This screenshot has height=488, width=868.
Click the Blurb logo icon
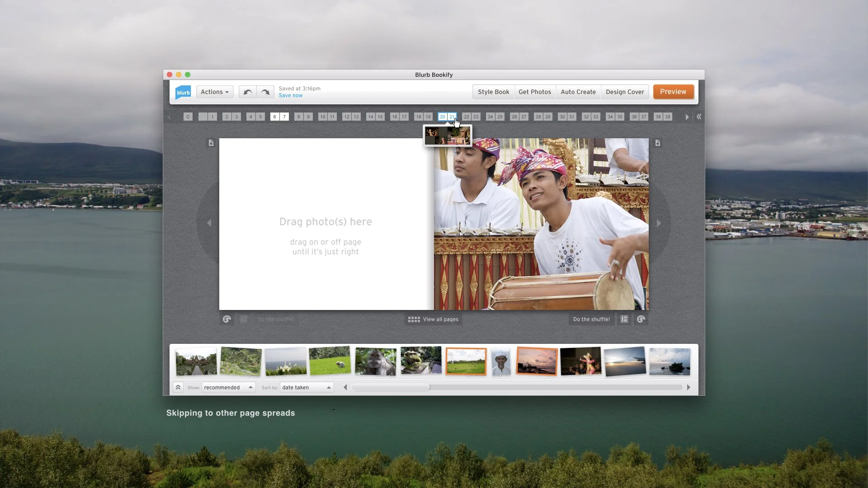pos(183,92)
